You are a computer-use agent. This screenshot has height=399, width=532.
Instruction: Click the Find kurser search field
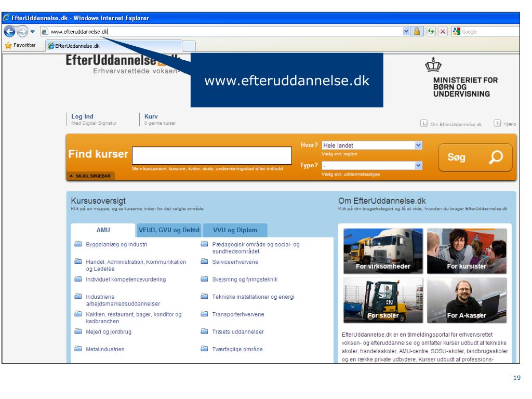pos(212,155)
